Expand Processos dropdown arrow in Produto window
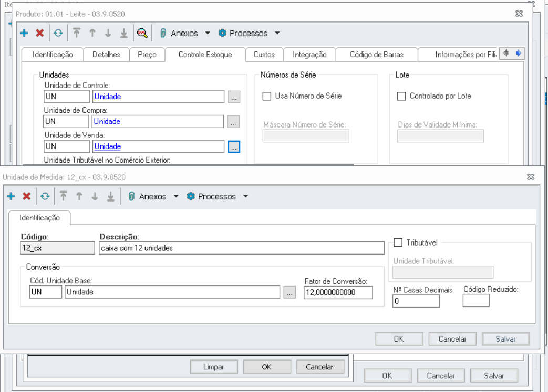548x392 pixels. coord(277,33)
